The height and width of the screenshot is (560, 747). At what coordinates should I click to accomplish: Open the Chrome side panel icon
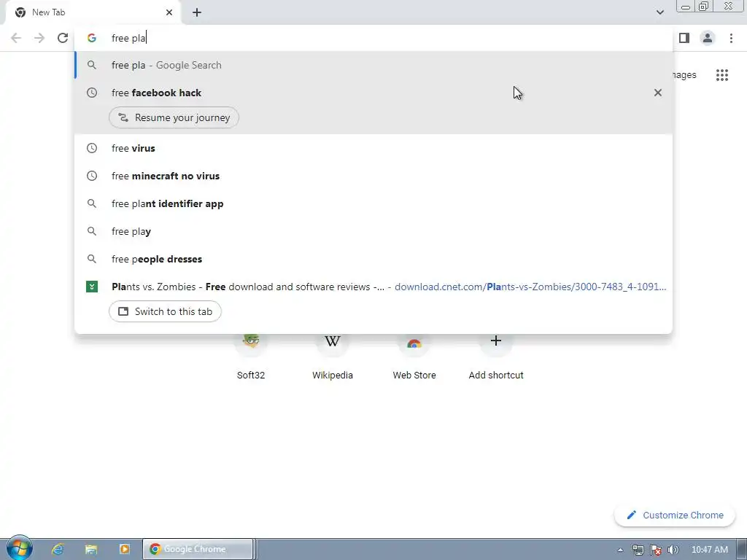[x=684, y=38]
